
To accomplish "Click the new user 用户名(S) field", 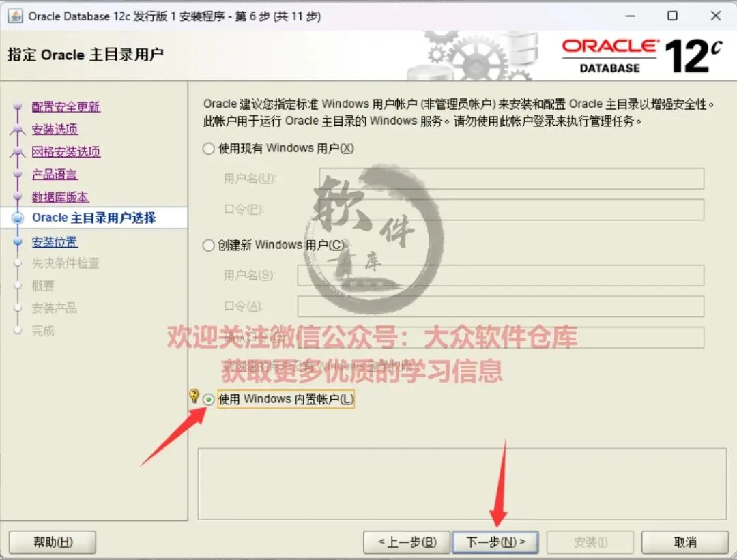I will pos(501,276).
